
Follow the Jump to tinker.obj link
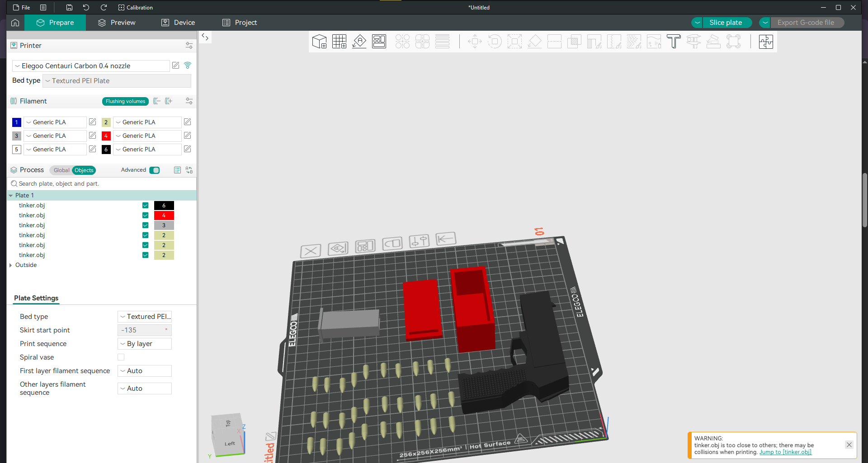785,452
